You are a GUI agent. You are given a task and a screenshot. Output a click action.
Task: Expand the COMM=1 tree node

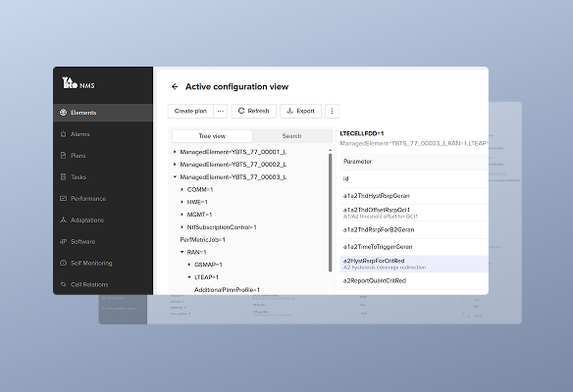[182, 189]
